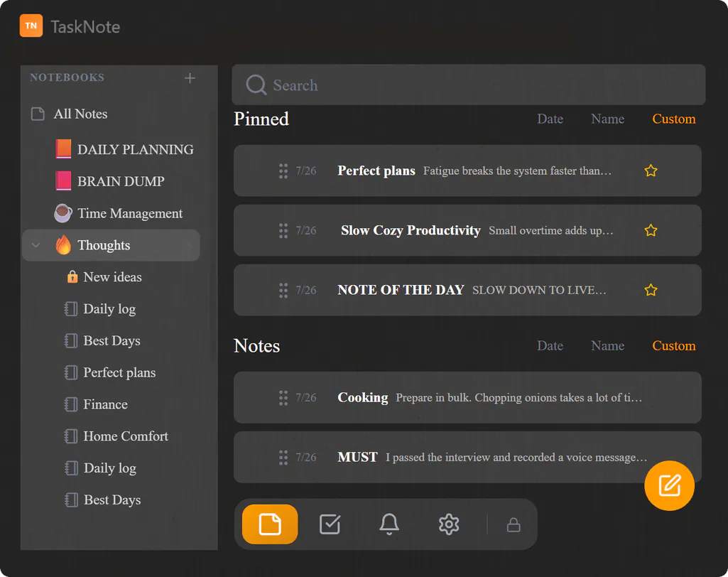This screenshot has width=728, height=577.
Task: Click the Notes section heading
Action: (x=256, y=346)
